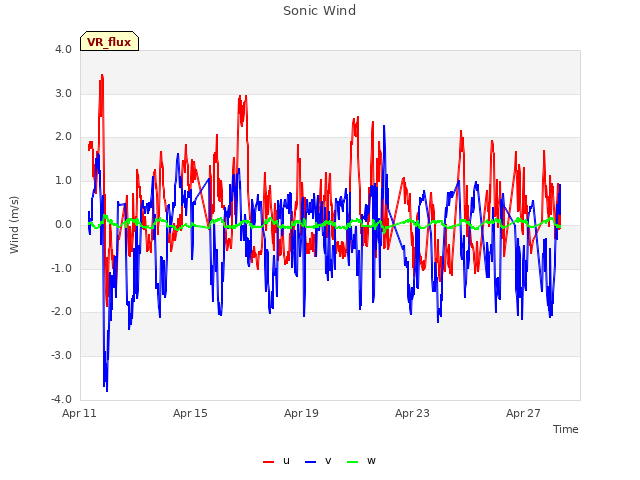The image size is (640, 480).
Task: Click the 3.0 y-axis tick label
Action: pos(63,93)
